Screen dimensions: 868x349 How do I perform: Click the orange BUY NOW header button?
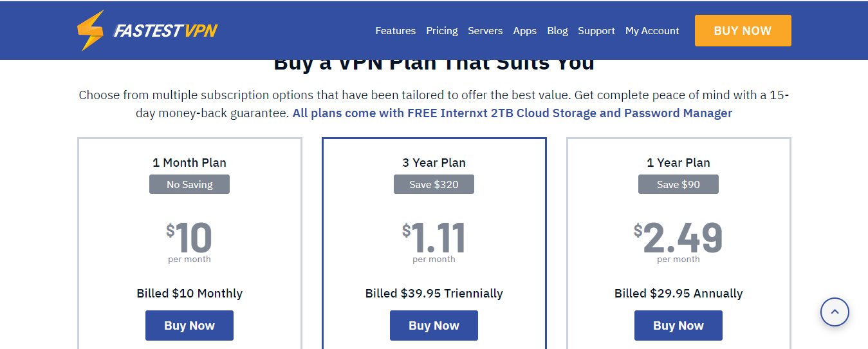click(x=743, y=30)
